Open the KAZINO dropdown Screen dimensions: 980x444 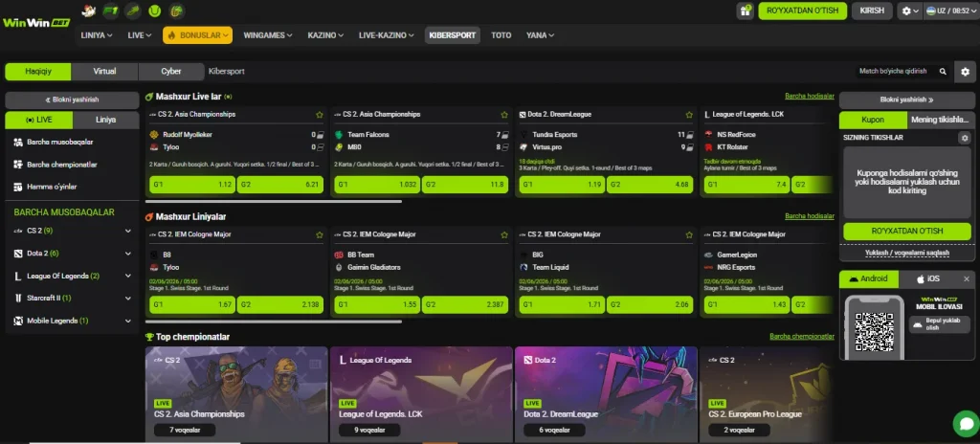(x=325, y=35)
